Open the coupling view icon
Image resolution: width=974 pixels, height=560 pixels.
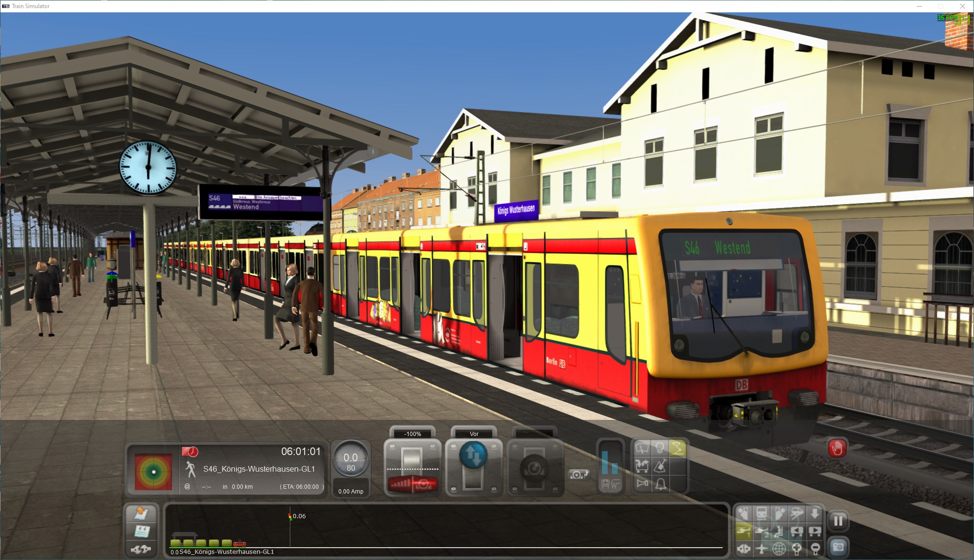click(x=744, y=549)
